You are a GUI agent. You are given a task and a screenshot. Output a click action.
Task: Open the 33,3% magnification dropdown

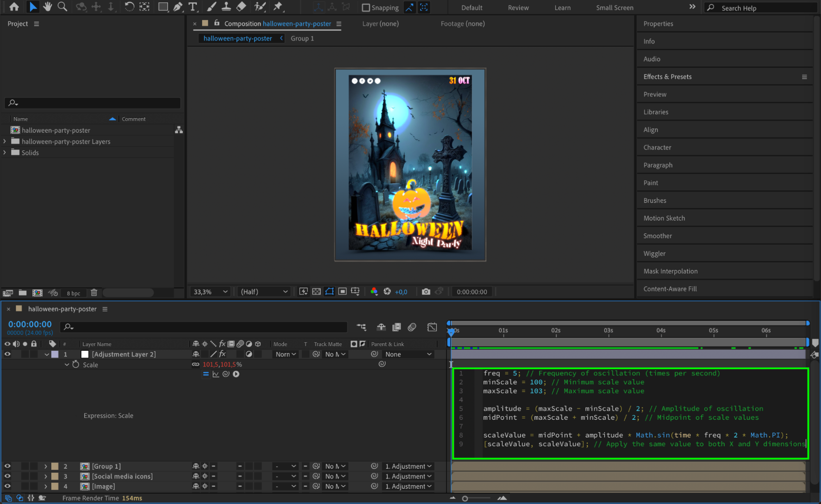210,292
